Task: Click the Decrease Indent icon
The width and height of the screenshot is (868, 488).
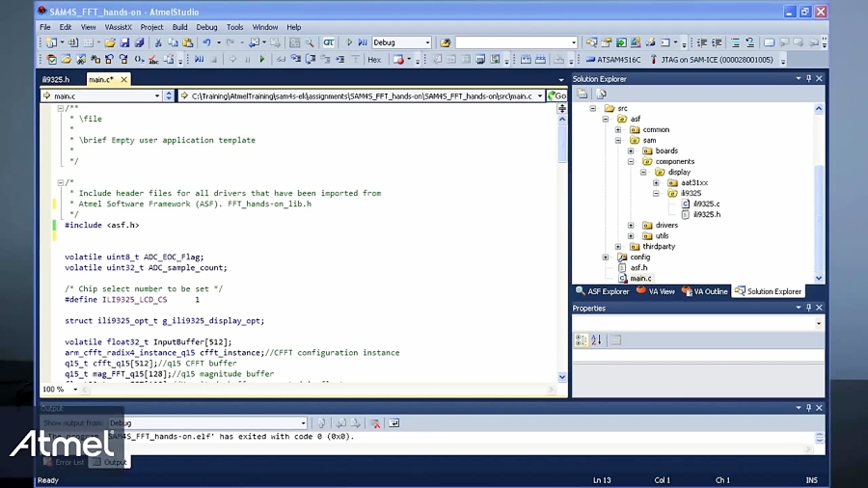Action: click(701, 42)
